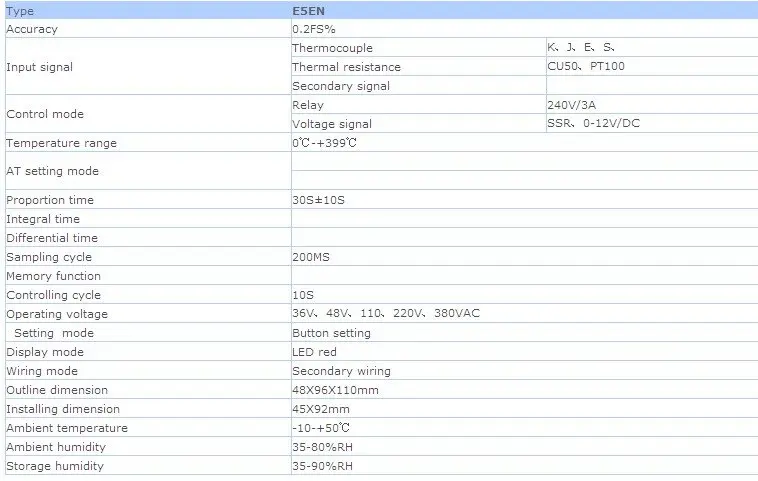Image resolution: width=758 pixels, height=481 pixels.
Task: Select the 'Installing dimension' label
Action: pyautogui.click(x=63, y=409)
